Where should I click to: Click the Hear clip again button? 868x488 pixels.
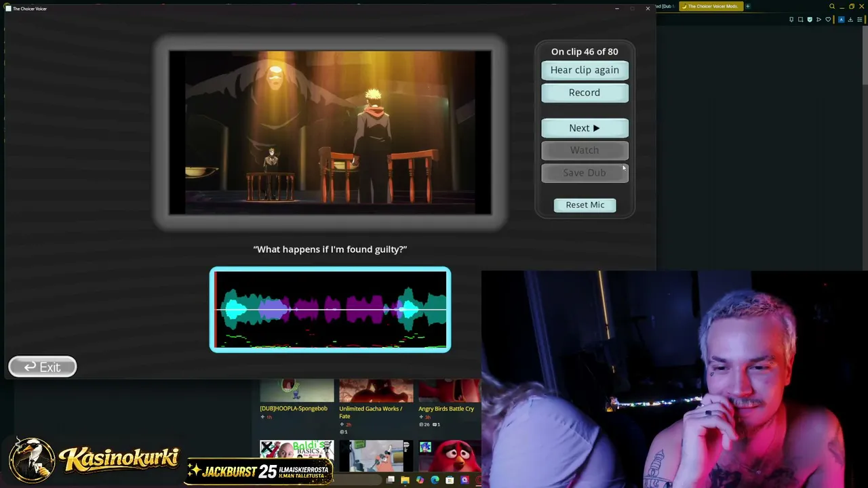point(585,70)
